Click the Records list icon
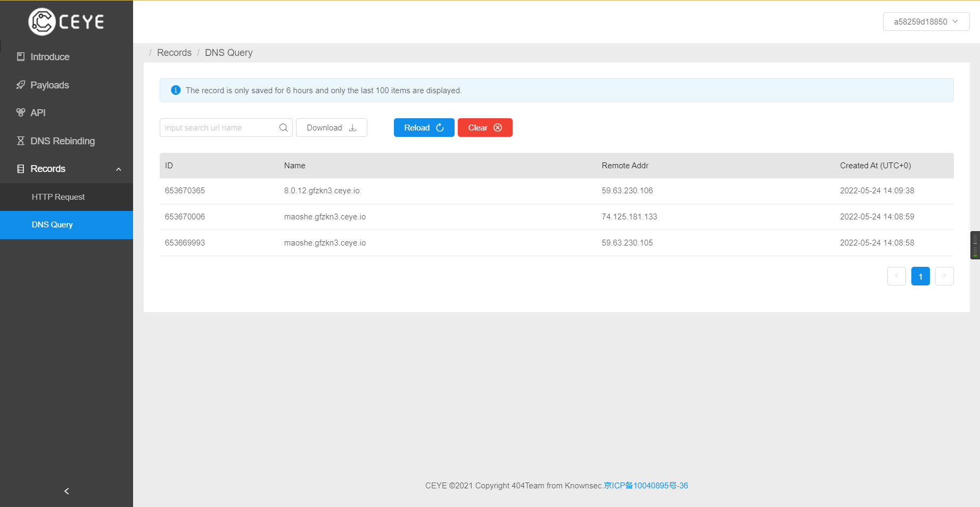This screenshot has width=980, height=507. pyautogui.click(x=21, y=169)
